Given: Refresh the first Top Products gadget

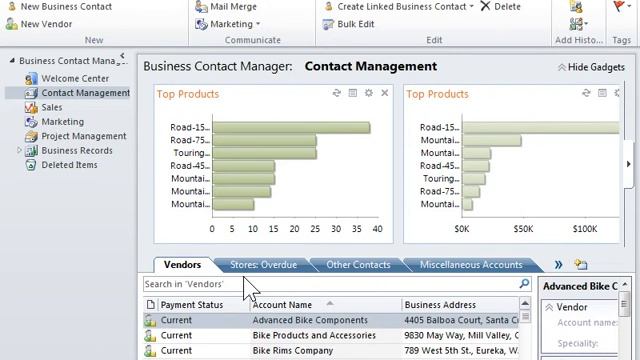Looking at the screenshot, I should (336, 93).
